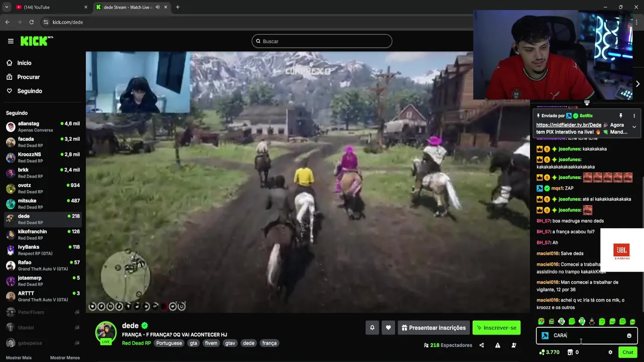Screen dimensions: 644x362
Task: Open mitsuke channel in sidebar
Action: click(x=43, y=204)
